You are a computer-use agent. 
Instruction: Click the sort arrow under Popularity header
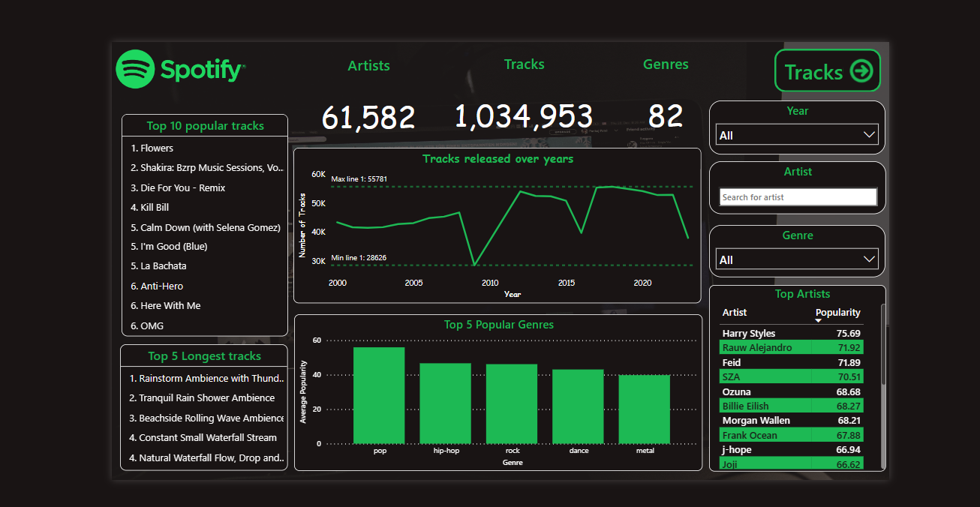[818, 321]
